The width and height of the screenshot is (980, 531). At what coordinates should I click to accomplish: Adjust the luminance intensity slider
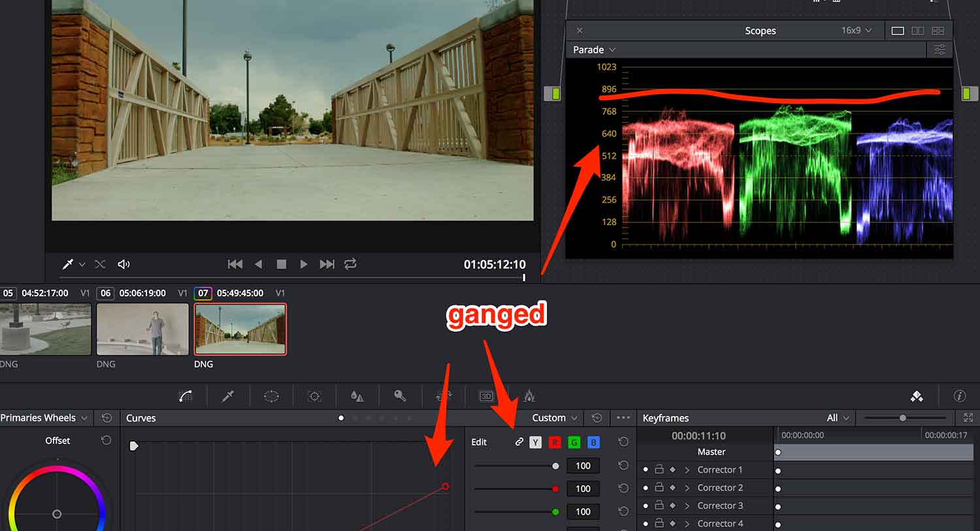(x=555, y=466)
